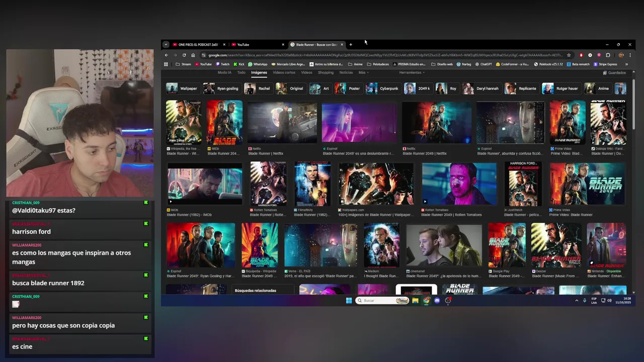The image size is (644, 362).
Task: Show hidden system tray icons
Action: tap(577, 301)
